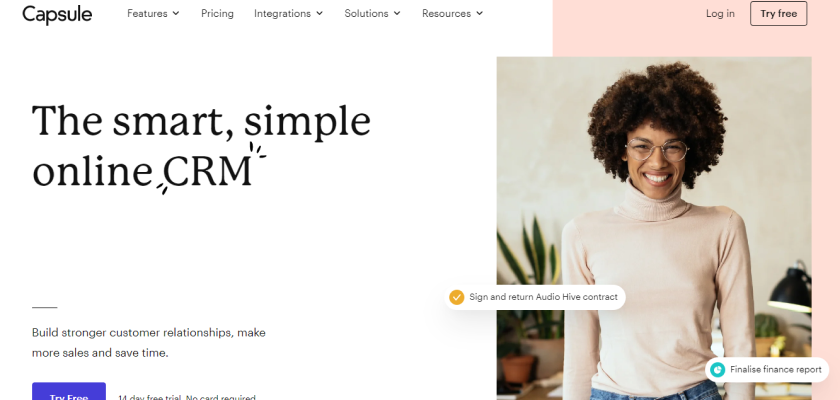Expand the Solutions dropdown chevron
This screenshot has width=840, height=400.
click(x=397, y=13)
